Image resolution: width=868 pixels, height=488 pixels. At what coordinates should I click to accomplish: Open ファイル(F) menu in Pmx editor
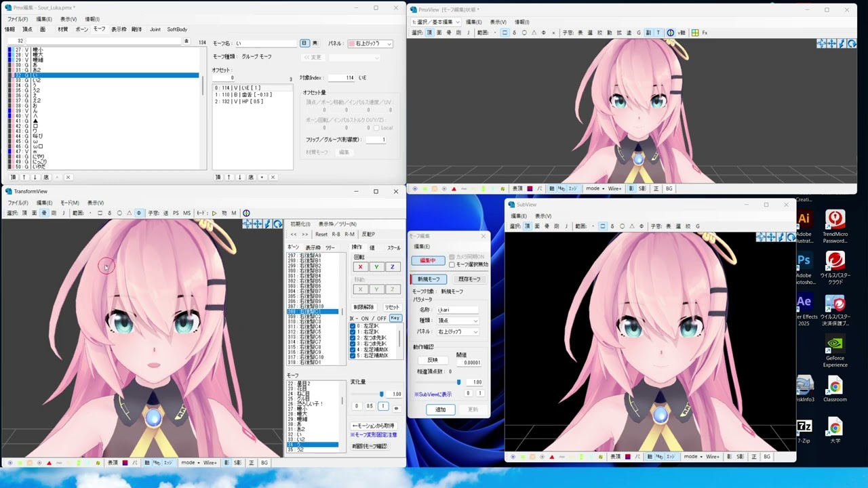[x=18, y=19]
